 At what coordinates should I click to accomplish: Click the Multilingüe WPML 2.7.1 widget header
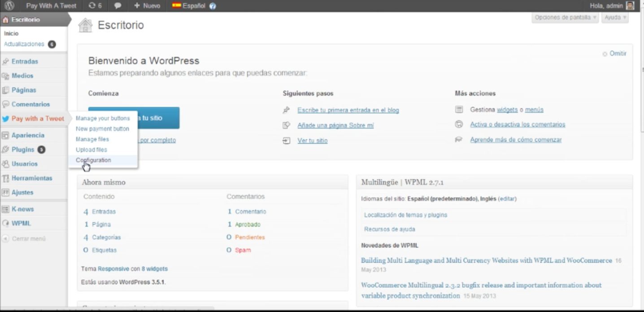point(494,182)
